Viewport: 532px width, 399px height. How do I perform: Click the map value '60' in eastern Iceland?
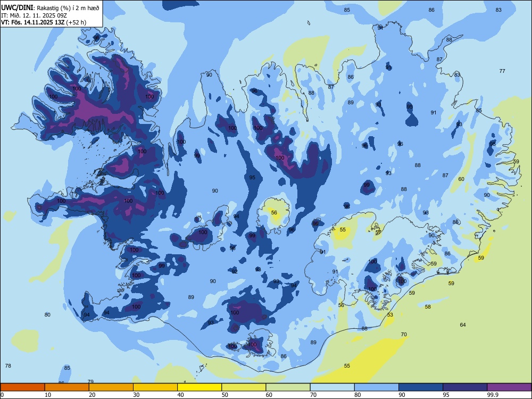coord(461,179)
